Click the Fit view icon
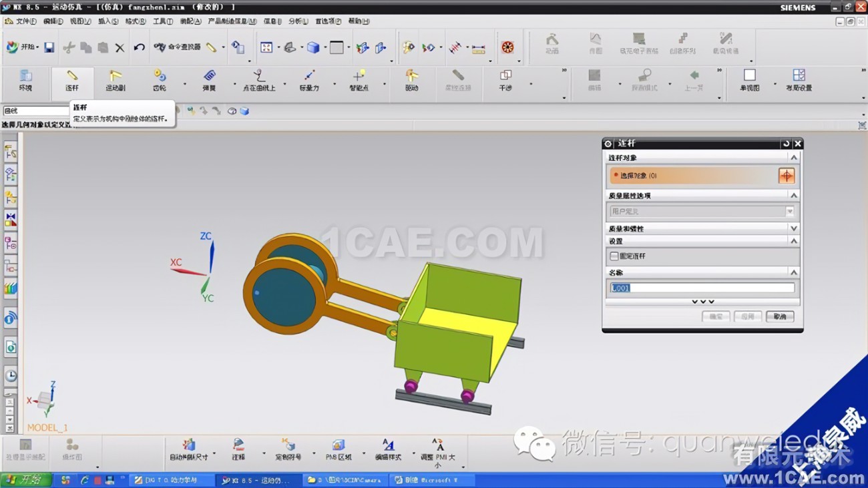The image size is (868, 488). point(266,47)
